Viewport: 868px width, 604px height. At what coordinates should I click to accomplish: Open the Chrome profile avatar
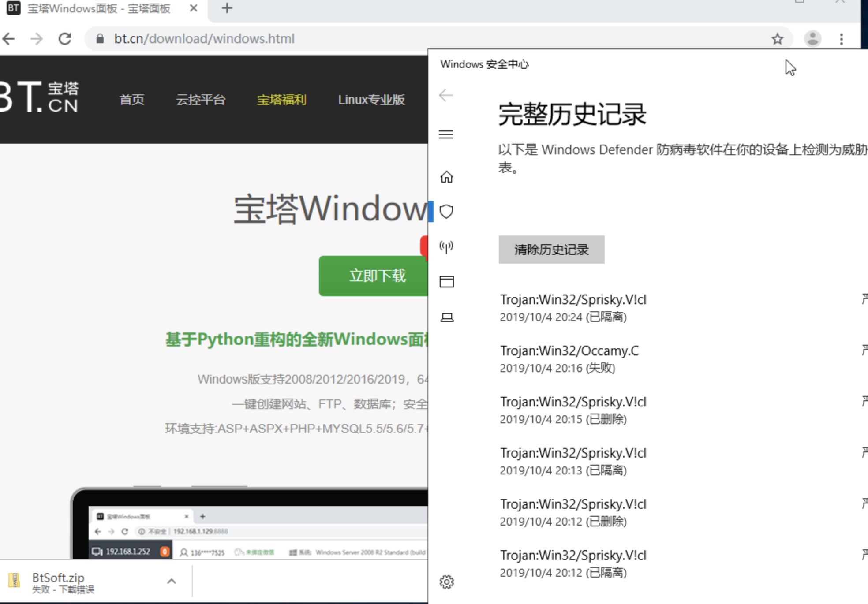pyautogui.click(x=812, y=39)
